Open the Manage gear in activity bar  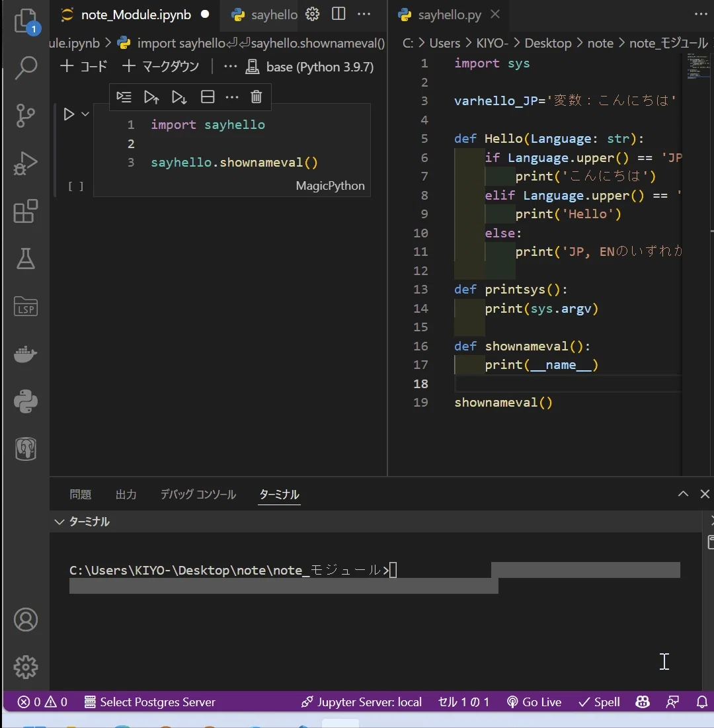[26, 668]
